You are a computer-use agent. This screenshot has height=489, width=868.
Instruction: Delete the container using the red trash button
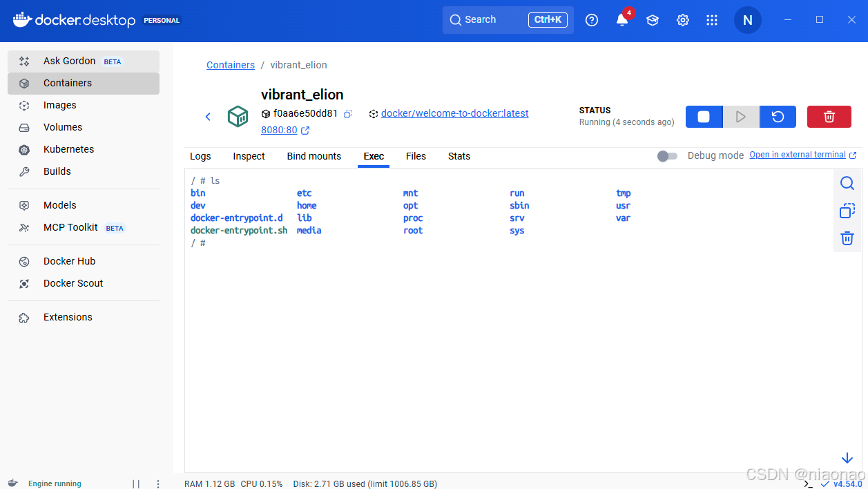[x=829, y=117]
